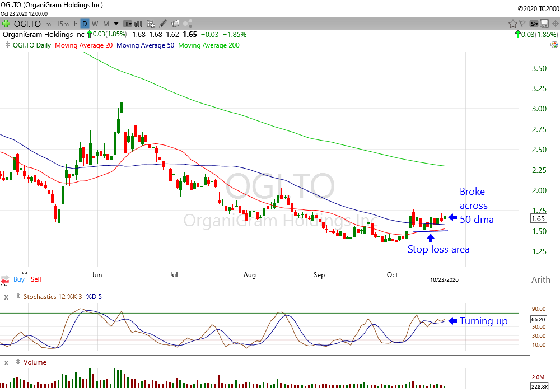Click the Moving Average 200 label
Viewport: 560px width, 392px height.
point(209,45)
